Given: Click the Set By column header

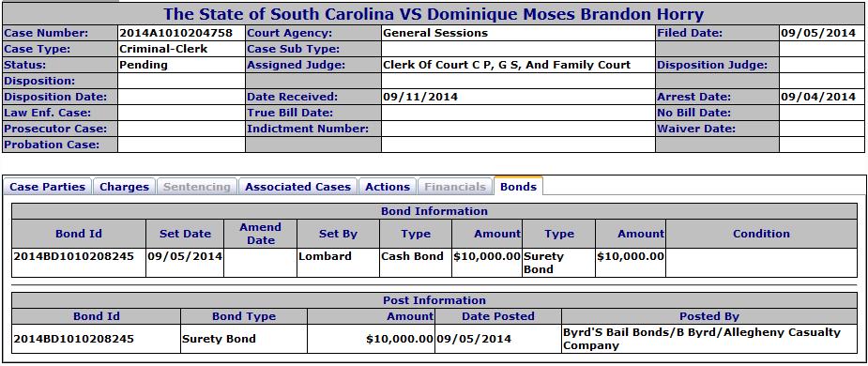Looking at the screenshot, I should pos(338,234).
